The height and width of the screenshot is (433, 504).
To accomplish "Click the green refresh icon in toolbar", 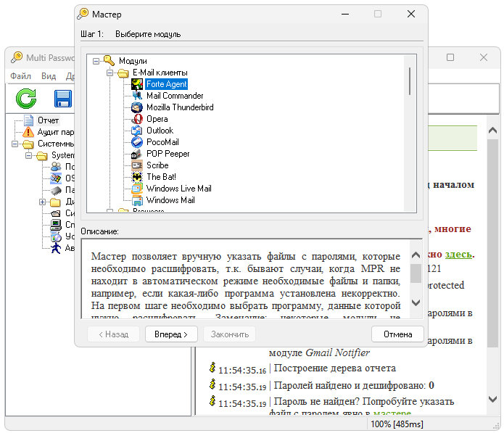I will point(26,99).
